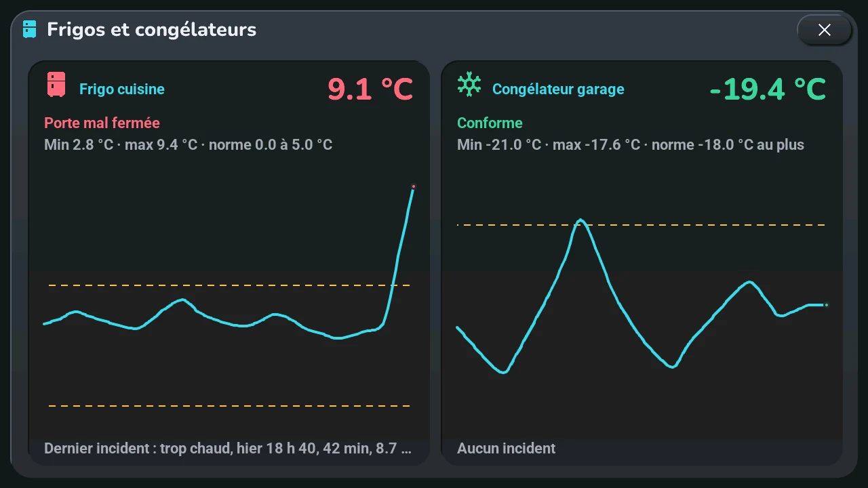Click the red fridge icon of Frigo cuisine
The width and height of the screenshot is (868, 488).
click(56, 85)
